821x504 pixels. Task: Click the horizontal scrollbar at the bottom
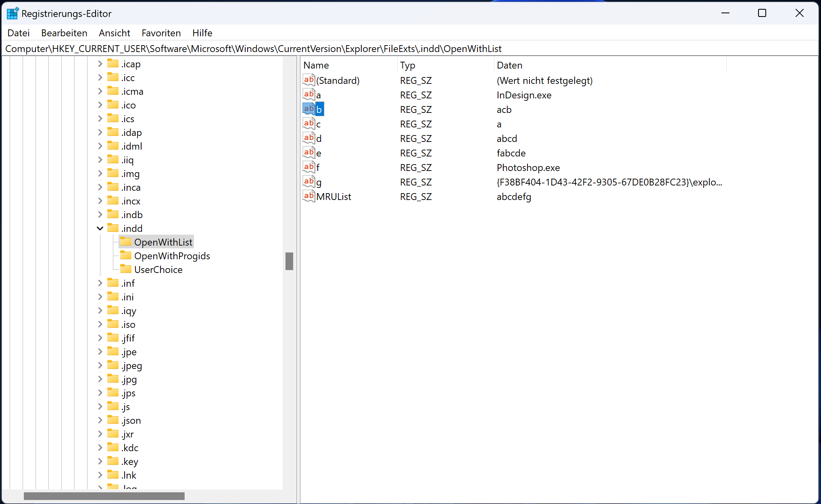(x=104, y=496)
